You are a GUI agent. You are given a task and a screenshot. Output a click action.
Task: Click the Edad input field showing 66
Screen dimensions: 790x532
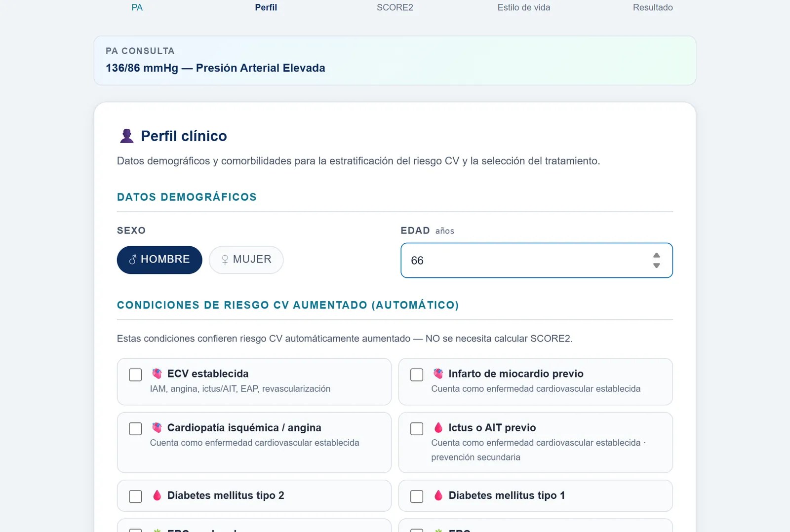point(537,260)
